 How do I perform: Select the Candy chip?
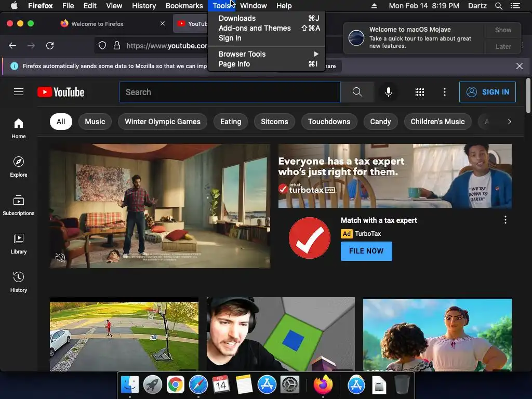point(380,122)
